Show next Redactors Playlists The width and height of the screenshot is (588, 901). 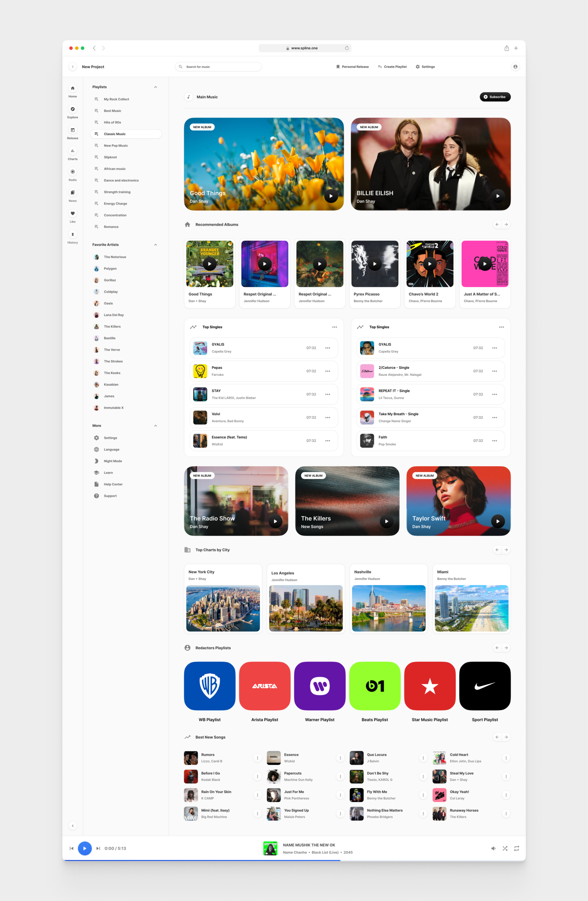tap(506, 648)
